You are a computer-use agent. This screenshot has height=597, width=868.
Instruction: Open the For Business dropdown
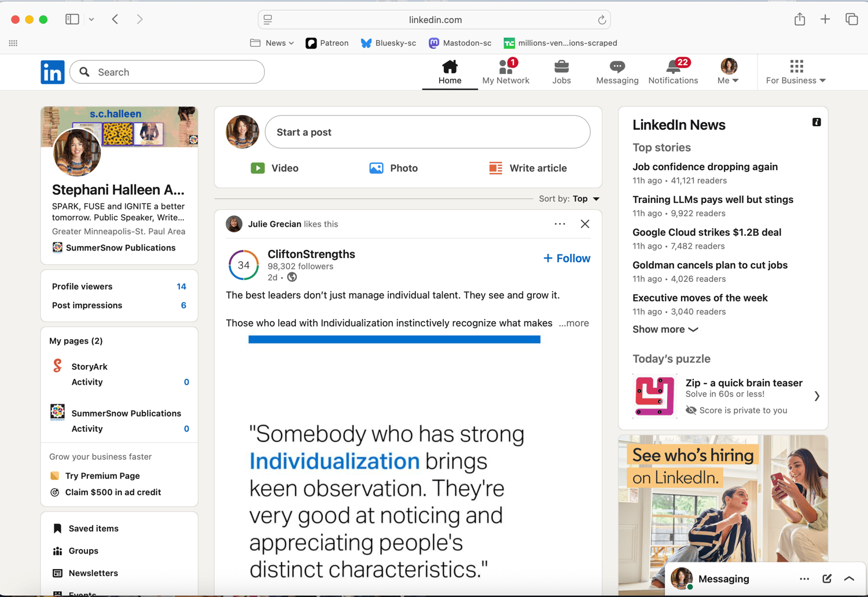pos(796,72)
